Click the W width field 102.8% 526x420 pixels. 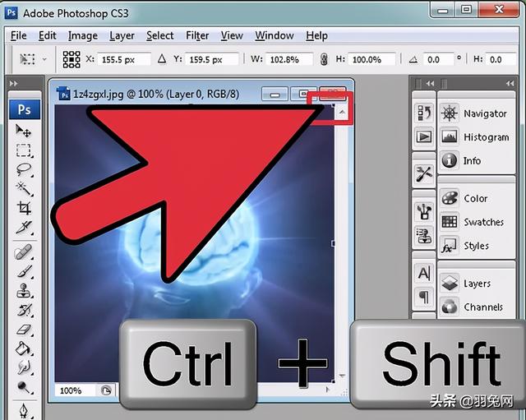tap(289, 60)
